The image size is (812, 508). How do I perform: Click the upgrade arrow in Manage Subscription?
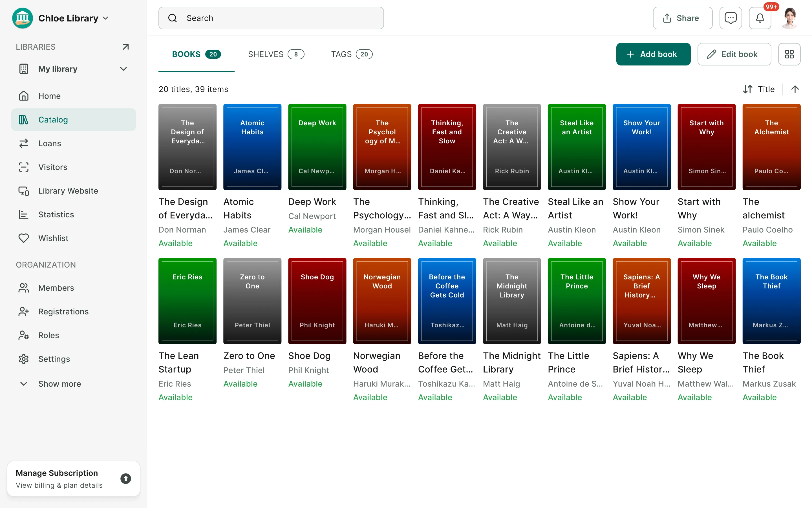[125, 478]
